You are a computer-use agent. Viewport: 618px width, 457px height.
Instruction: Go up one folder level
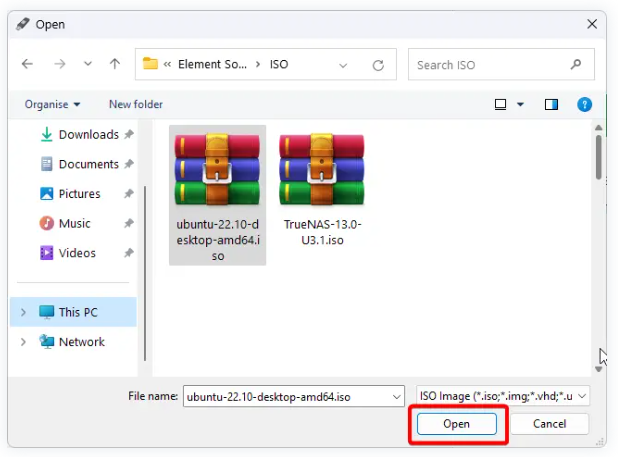[x=115, y=63]
